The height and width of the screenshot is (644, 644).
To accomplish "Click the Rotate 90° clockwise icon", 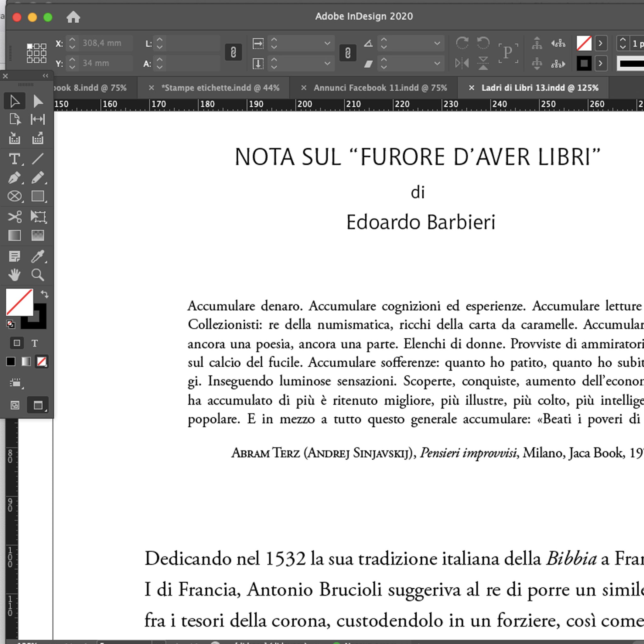I will pos(462,43).
